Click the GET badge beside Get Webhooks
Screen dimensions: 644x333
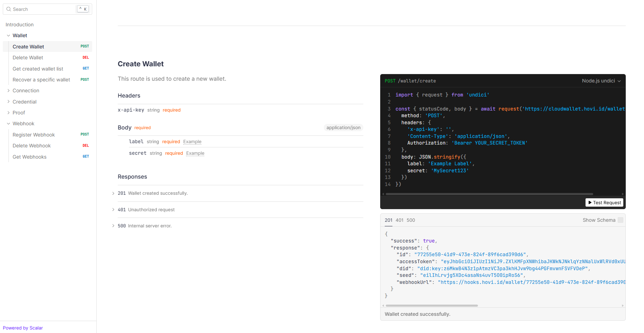(85, 156)
